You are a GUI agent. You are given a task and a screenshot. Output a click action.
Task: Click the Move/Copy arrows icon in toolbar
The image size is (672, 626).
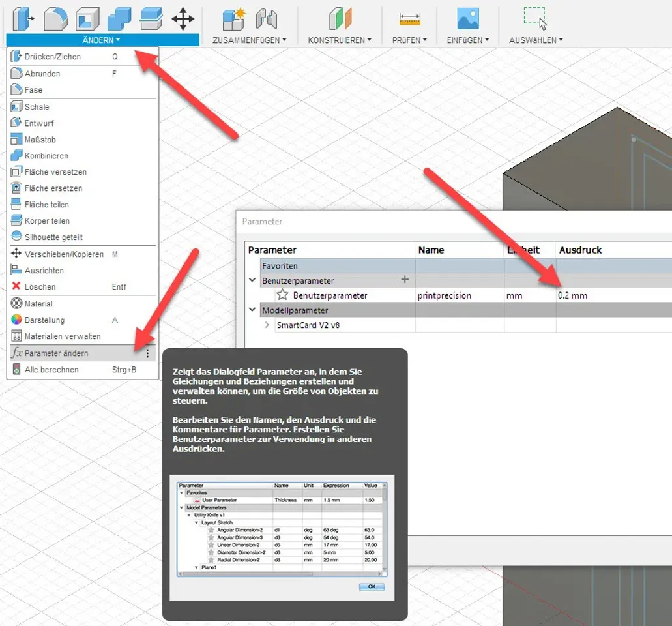(183, 18)
